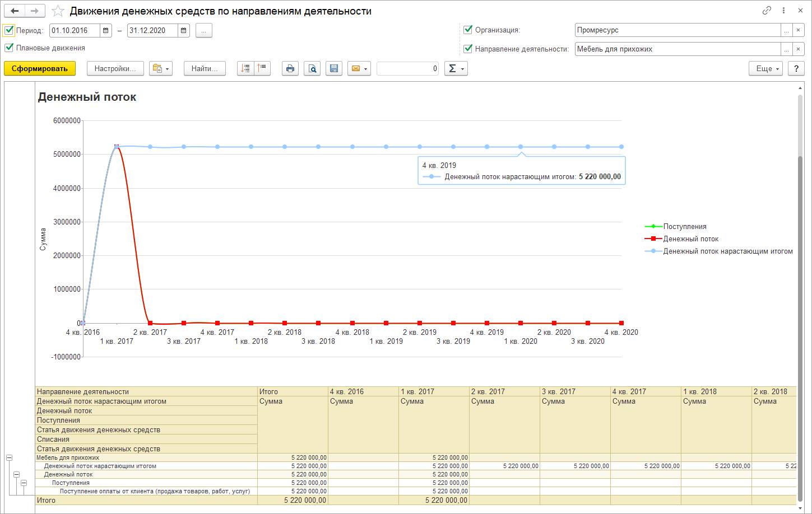The height and width of the screenshot is (514, 812).
Task: Save the report using the diskette icon
Action: (334, 68)
